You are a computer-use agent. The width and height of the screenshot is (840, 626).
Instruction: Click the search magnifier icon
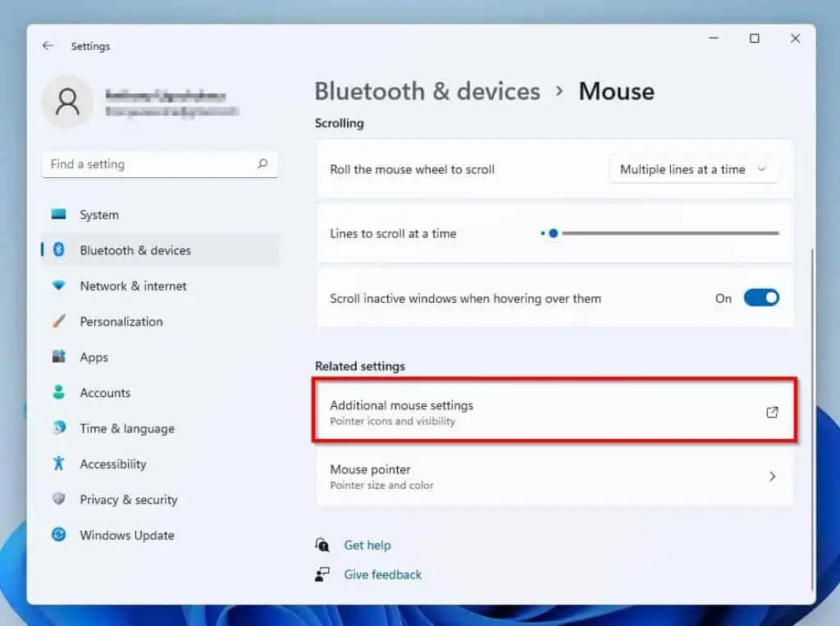coord(262,163)
